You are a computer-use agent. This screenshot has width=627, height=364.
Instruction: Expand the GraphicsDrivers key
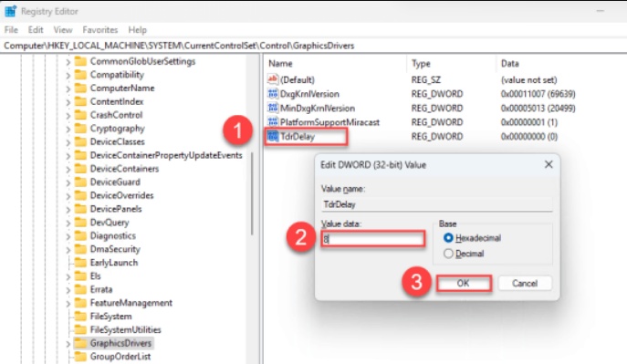click(68, 344)
